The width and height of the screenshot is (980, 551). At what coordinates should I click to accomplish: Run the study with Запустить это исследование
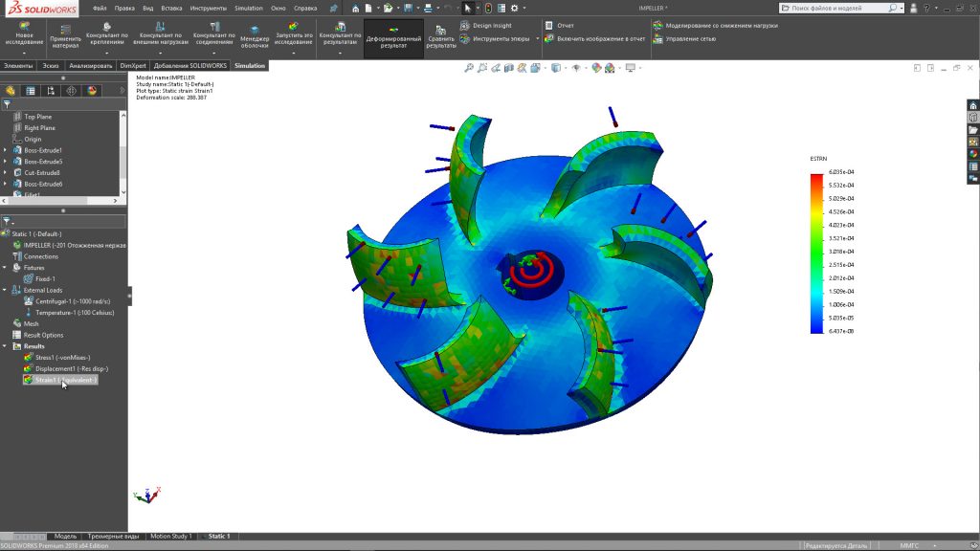tap(294, 37)
